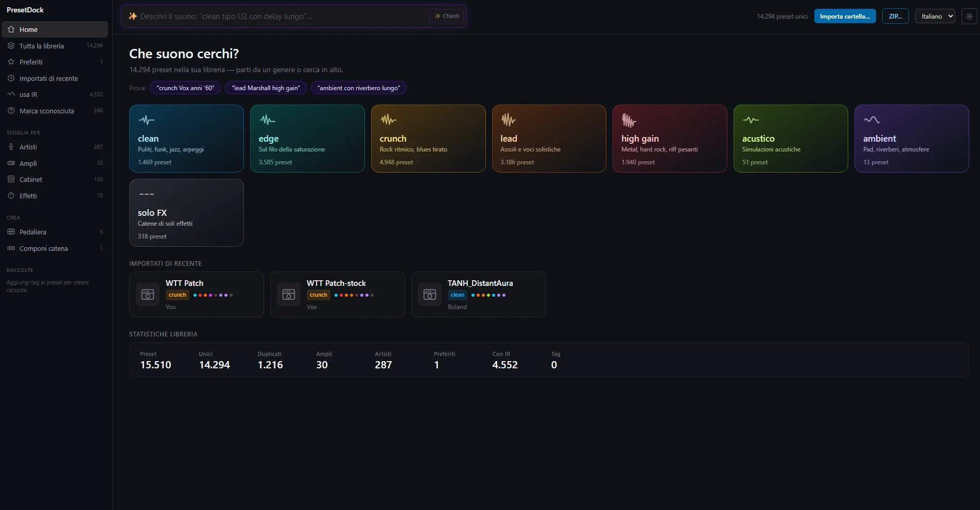Open the Ampli amplifier icon entry
This screenshot has height=510, width=980.
tap(11, 163)
